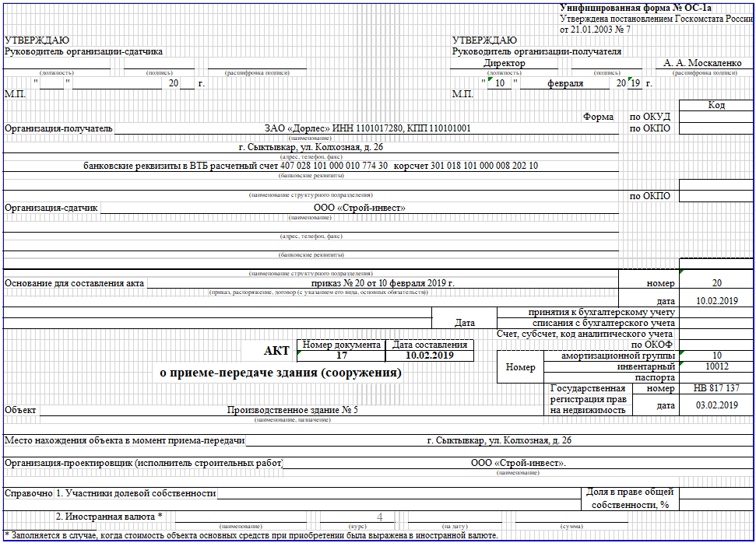This screenshot has height=543, width=756.
Task: Click the "Руководитель организации-получателя" heading
Action: [x=536, y=51]
